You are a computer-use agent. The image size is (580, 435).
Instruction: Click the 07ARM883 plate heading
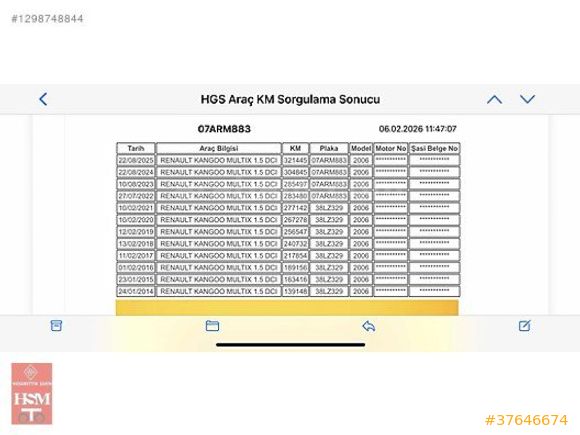point(224,129)
